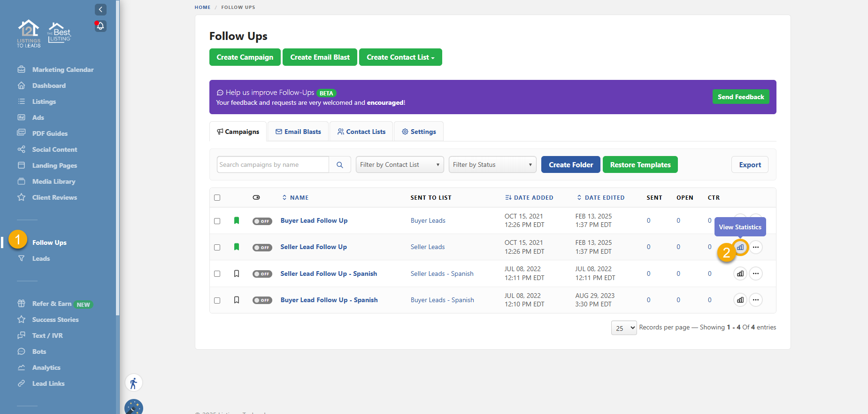
Task: Expand the Filter by Status dropdown
Action: pos(492,165)
